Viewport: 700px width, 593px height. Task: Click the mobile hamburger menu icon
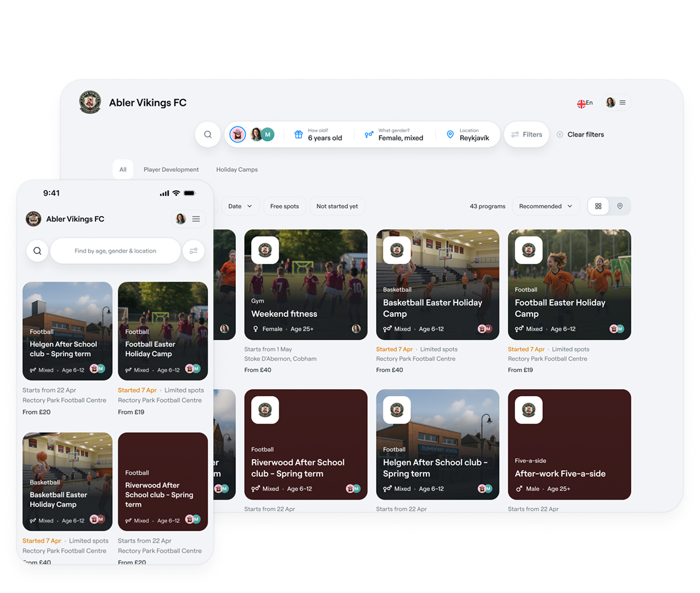(x=196, y=219)
